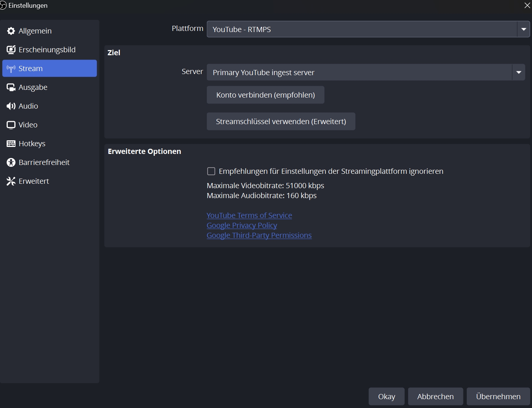Click the Erscheinungsbild monitor icon
Image resolution: width=532 pixels, height=408 pixels.
[x=11, y=50]
